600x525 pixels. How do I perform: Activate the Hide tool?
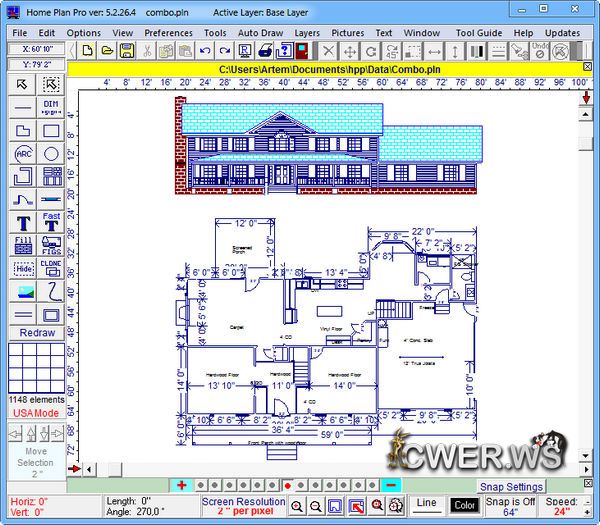pos(23,268)
